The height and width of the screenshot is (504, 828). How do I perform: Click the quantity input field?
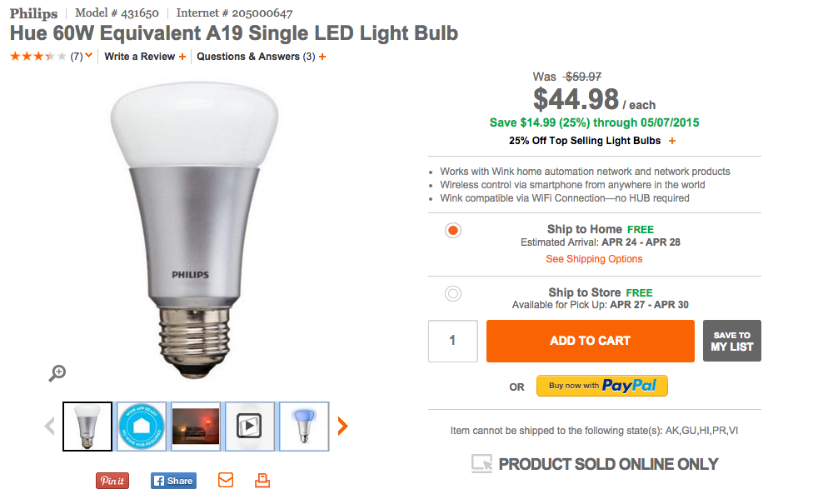pyautogui.click(x=452, y=341)
